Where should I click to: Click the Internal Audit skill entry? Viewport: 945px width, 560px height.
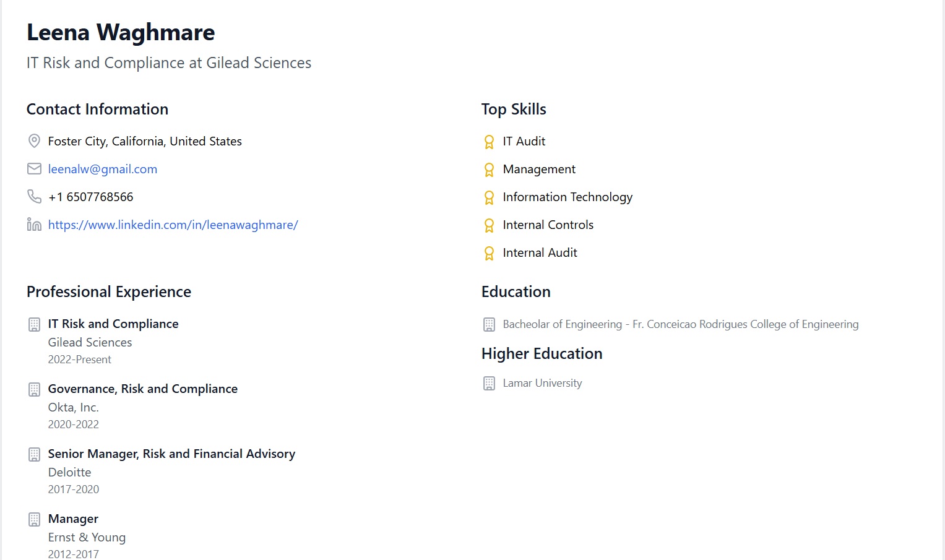pos(540,252)
